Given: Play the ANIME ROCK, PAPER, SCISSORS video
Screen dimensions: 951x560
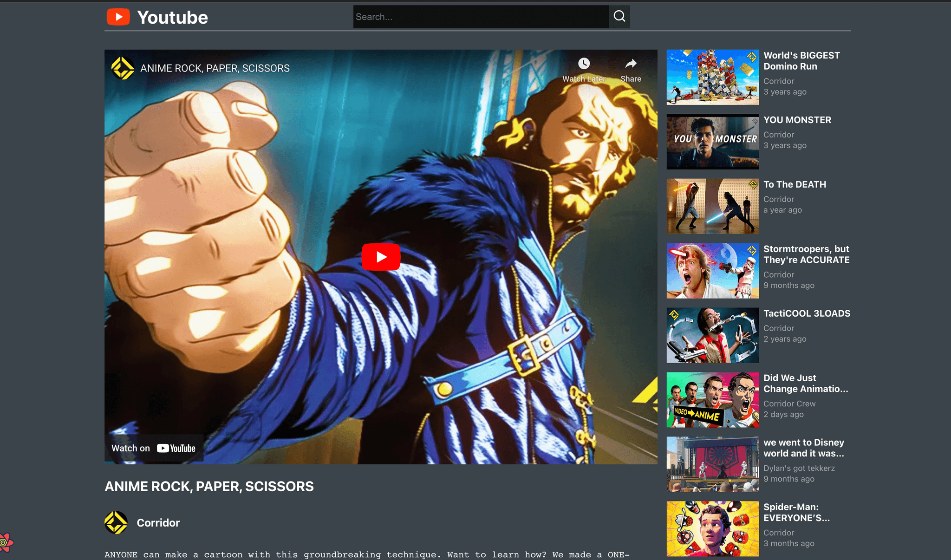Looking at the screenshot, I should click(381, 257).
